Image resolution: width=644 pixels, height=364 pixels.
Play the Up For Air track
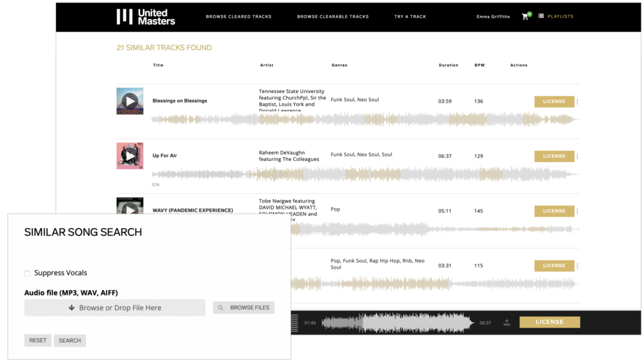[130, 156]
